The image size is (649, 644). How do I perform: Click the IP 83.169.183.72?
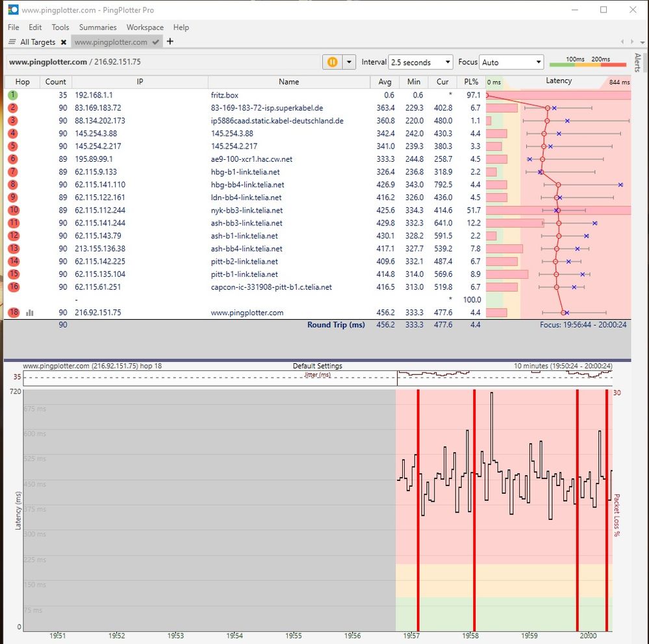click(x=98, y=108)
